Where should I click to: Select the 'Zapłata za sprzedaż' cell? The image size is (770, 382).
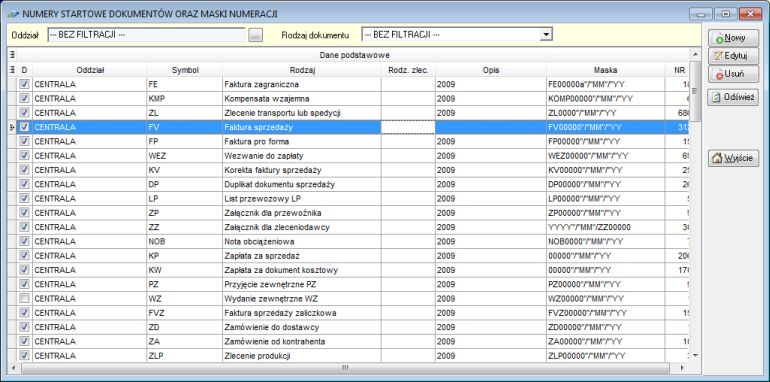tap(302, 255)
